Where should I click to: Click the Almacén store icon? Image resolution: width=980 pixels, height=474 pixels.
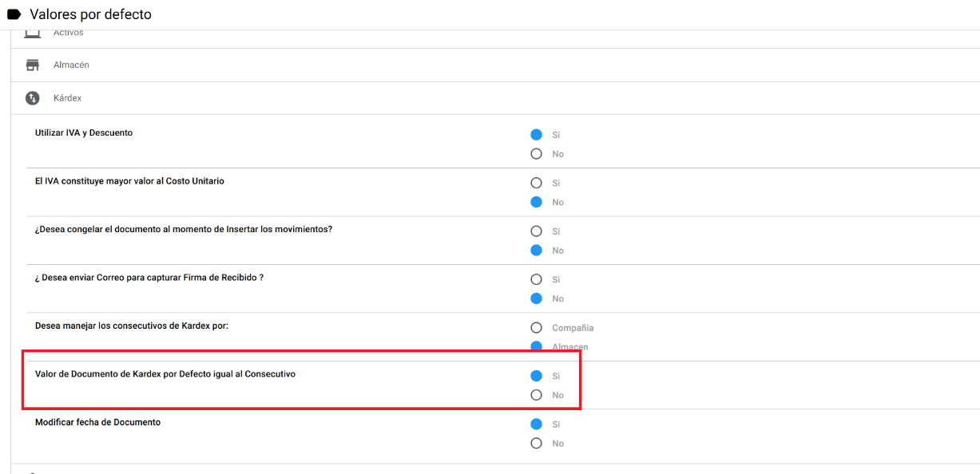[x=32, y=65]
